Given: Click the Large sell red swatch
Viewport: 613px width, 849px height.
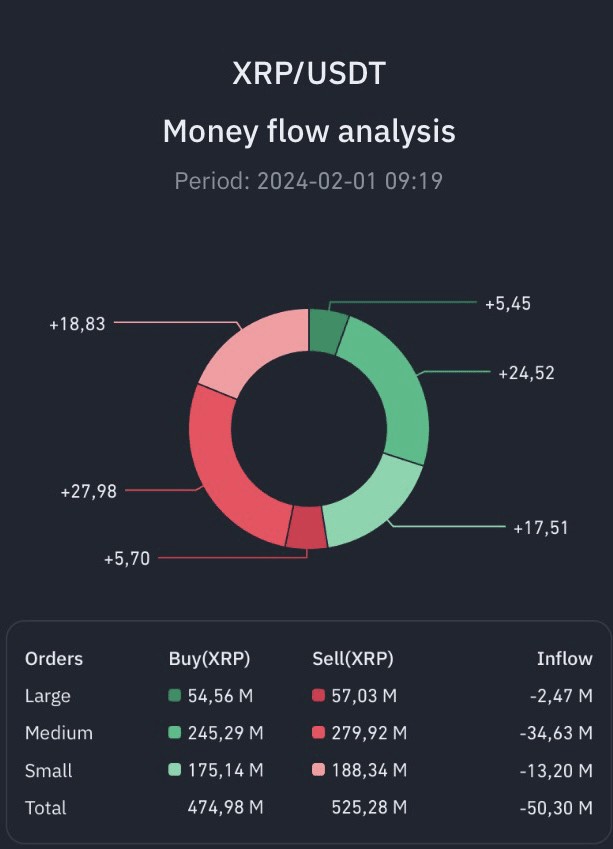Looking at the screenshot, I should pos(319,696).
